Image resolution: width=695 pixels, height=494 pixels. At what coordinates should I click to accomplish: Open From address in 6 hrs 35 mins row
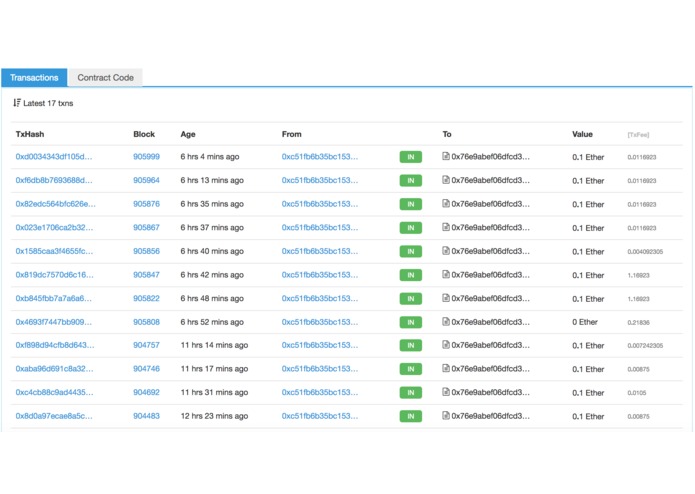click(x=320, y=204)
